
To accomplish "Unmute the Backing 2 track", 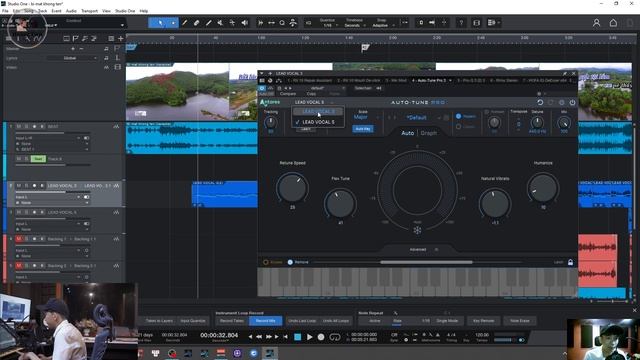I will [18, 266].
